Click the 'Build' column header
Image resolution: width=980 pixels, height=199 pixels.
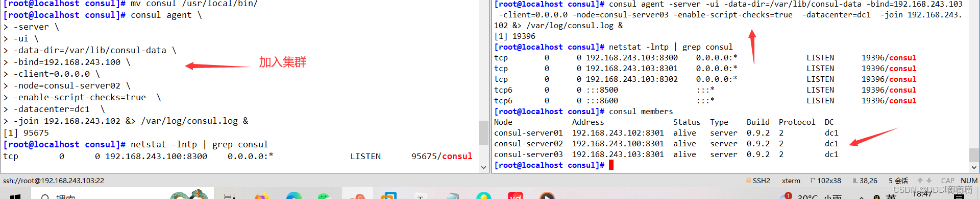758,122
